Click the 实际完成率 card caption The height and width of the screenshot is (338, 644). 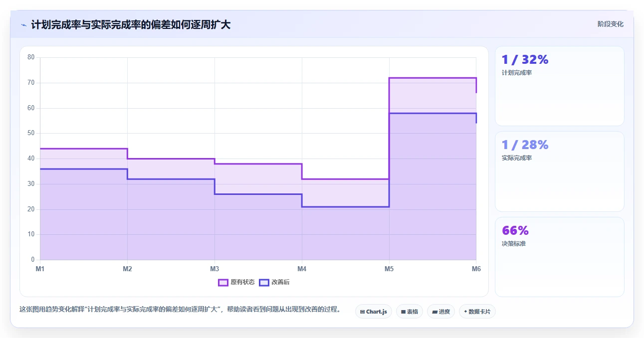(x=517, y=158)
